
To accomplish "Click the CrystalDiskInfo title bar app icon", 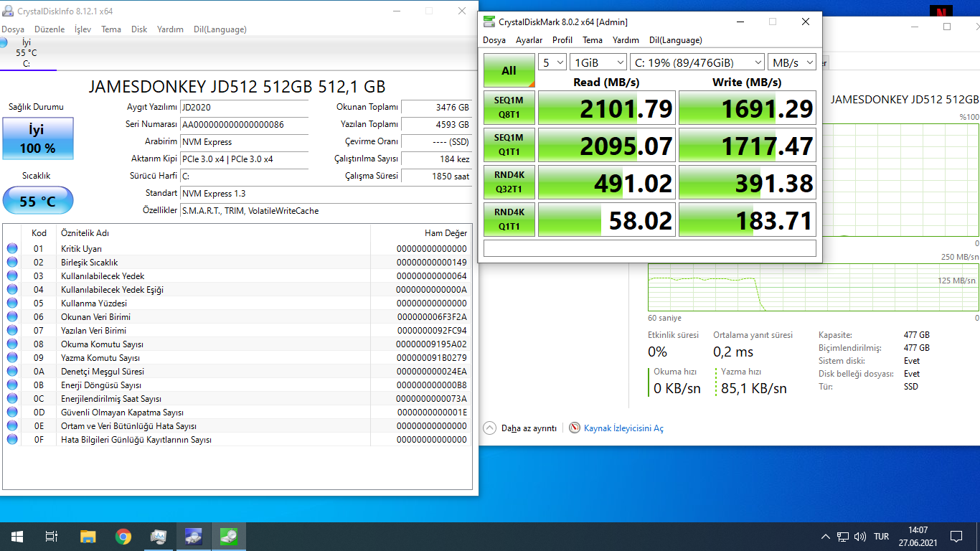I will pos(8,11).
